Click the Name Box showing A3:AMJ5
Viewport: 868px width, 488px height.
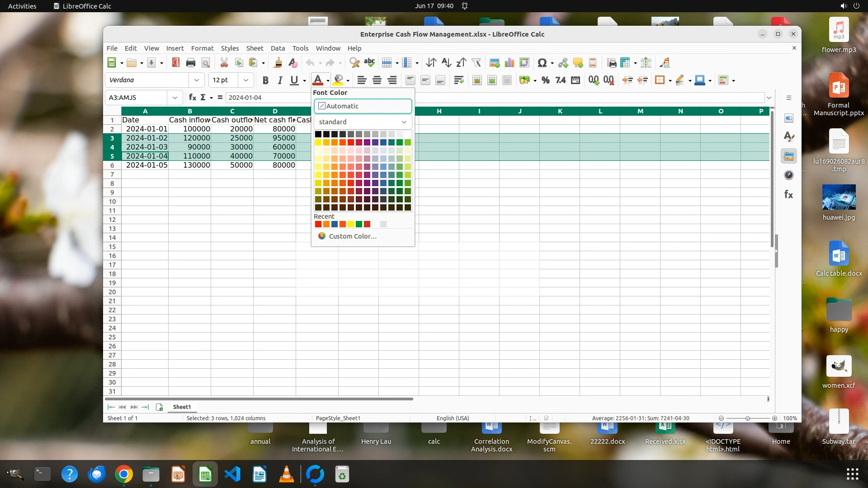point(136,98)
